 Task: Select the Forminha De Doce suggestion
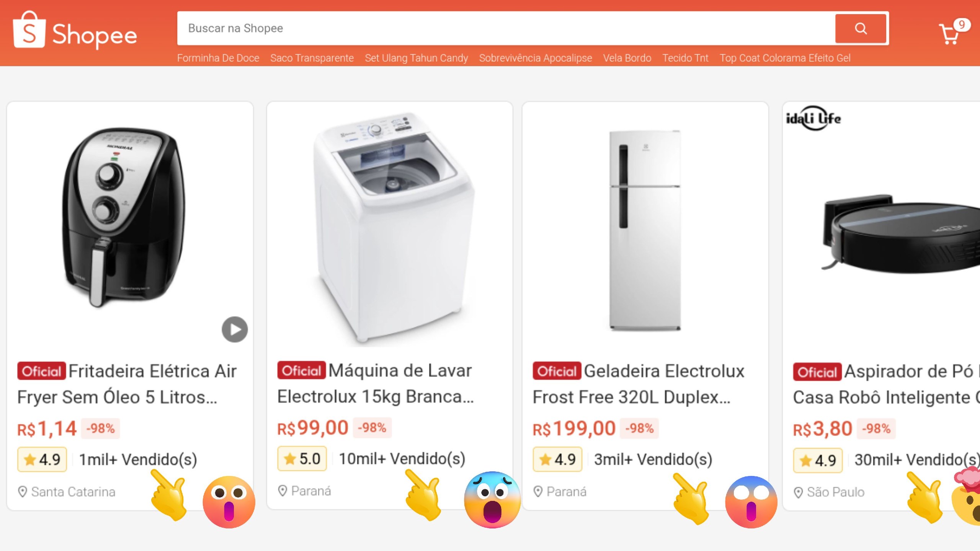coord(218,58)
